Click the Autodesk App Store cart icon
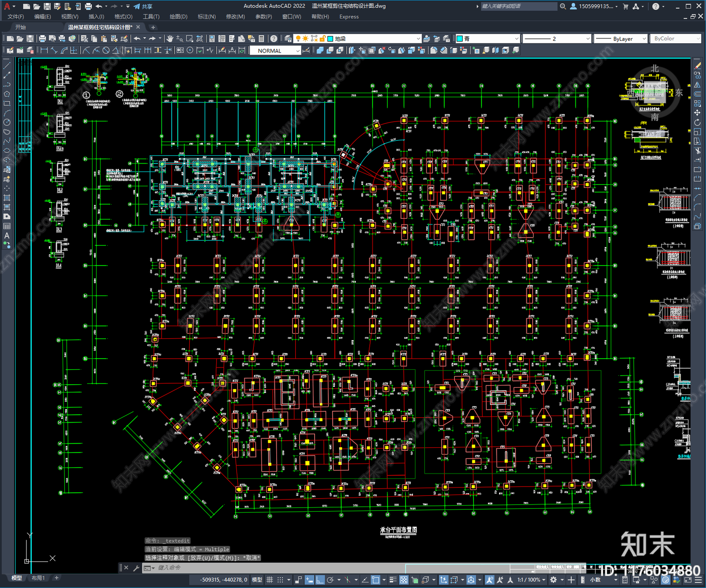The height and width of the screenshot is (588, 706). click(626, 6)
